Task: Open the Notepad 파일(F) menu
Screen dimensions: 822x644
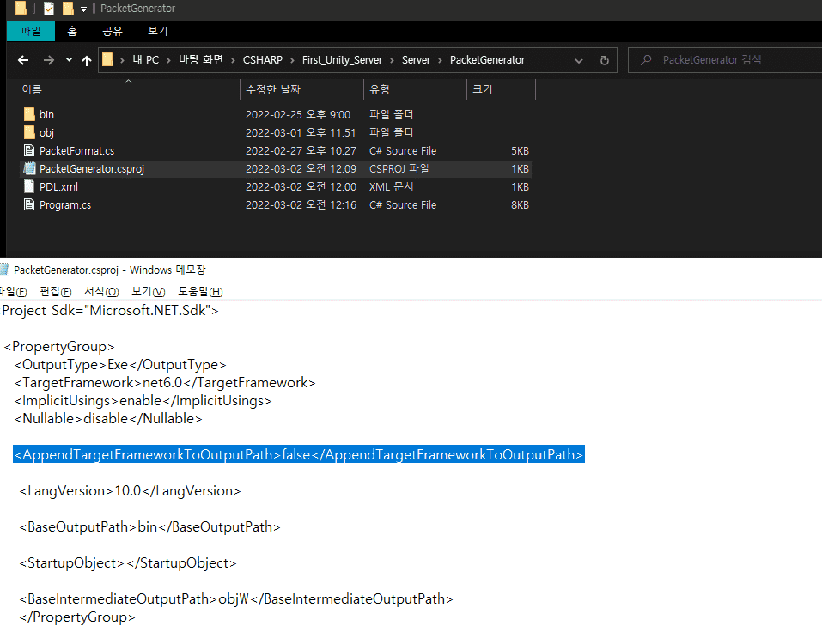Action: point(13,291)
